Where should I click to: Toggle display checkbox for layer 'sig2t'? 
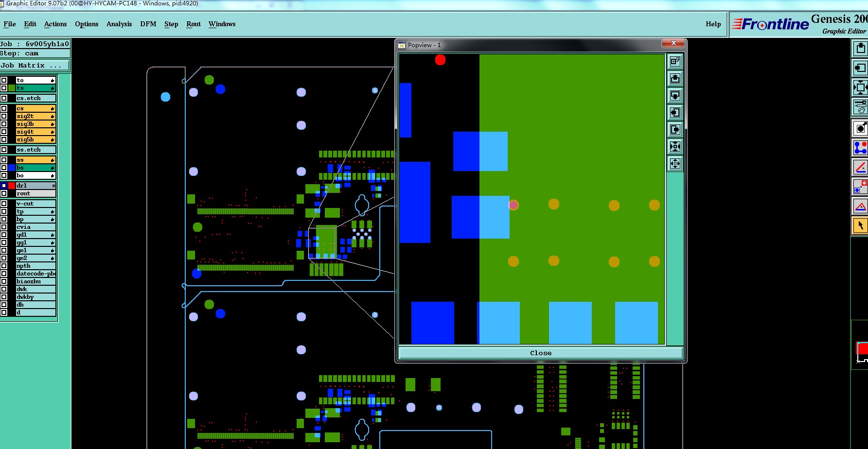pos(4,116)
